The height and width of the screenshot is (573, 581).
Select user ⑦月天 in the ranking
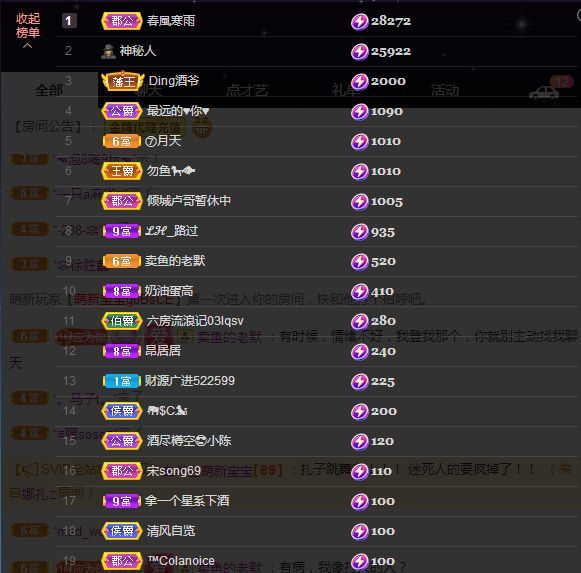pyautogui.click(x=163, y=140)
